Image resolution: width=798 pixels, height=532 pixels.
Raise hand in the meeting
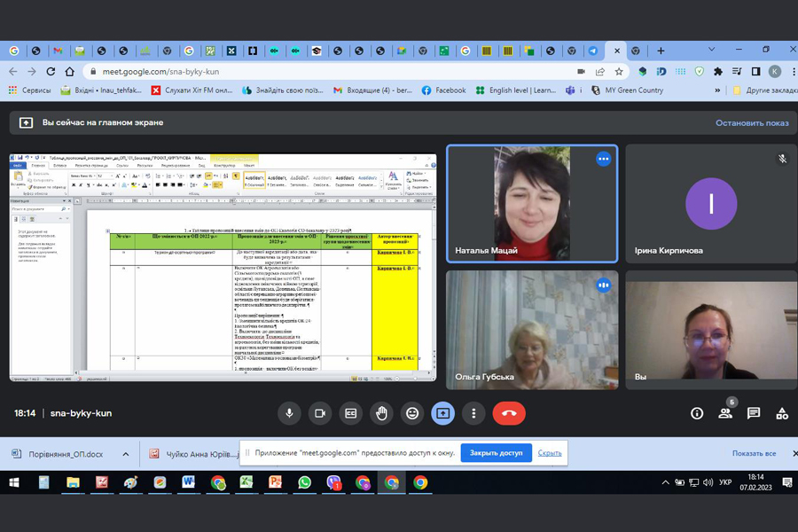point(381,413)
